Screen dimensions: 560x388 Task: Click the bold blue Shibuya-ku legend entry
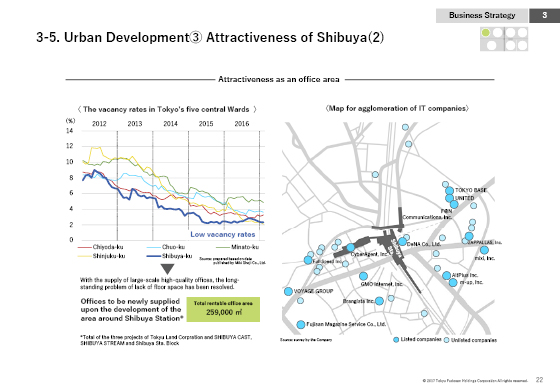click(x=169, y=256)
